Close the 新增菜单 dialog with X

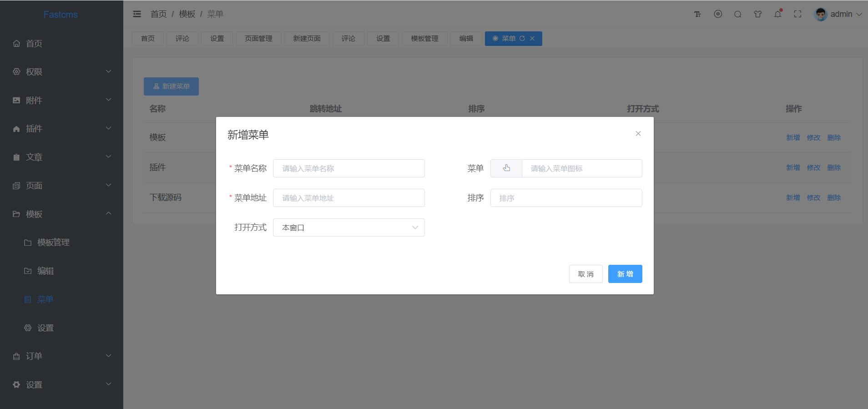[x=638, y=134]
